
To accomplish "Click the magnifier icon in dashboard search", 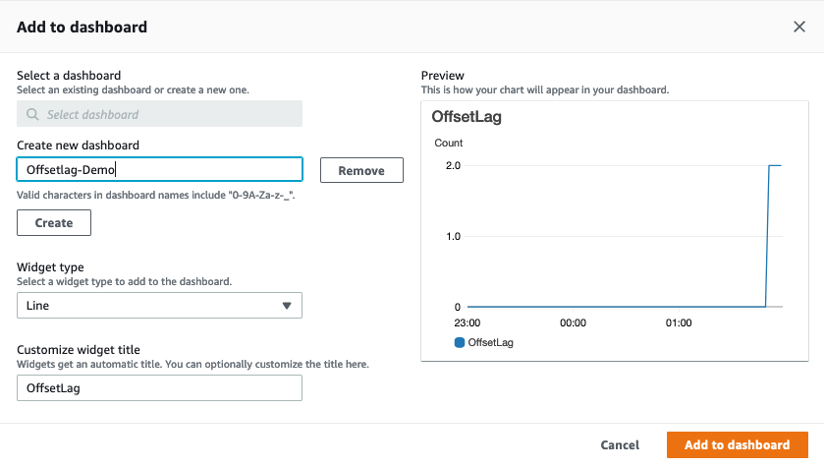I will click(x=34, y=114).
